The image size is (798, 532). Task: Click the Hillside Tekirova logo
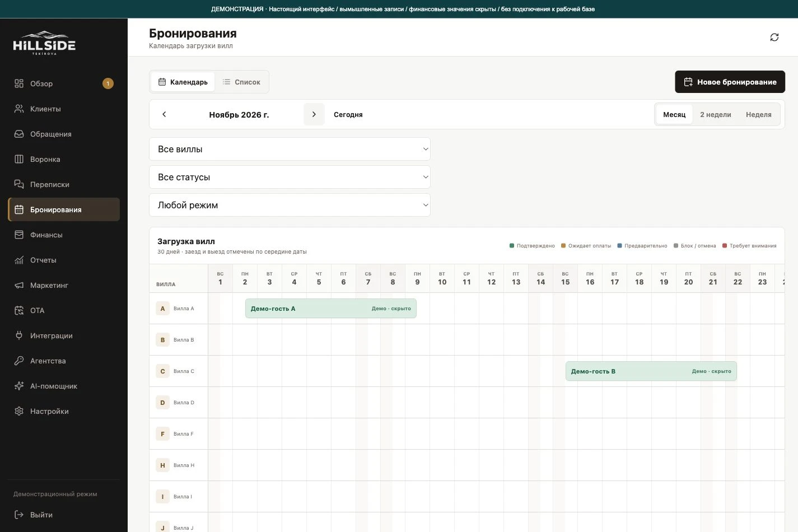[x=44, y=43]
